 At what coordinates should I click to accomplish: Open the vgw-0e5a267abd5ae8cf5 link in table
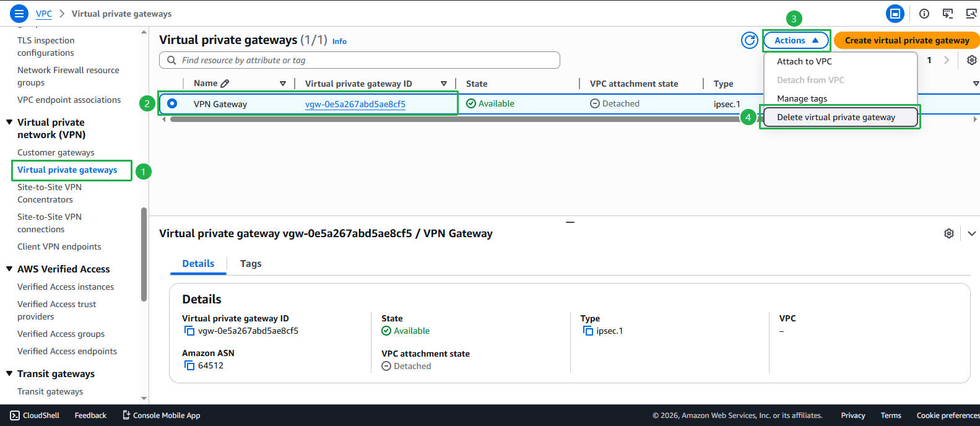tap(355, 104)
